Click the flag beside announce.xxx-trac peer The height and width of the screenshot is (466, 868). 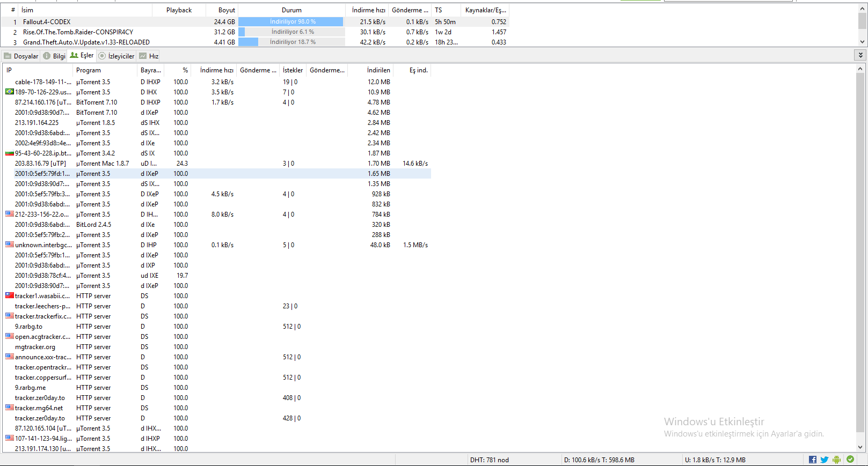click(x=10, y=357)
